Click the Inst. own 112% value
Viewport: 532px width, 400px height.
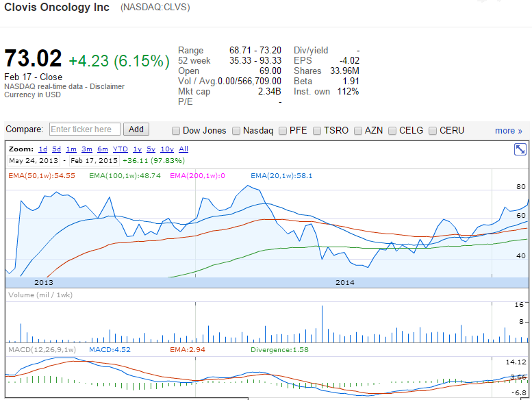[348, 92]
